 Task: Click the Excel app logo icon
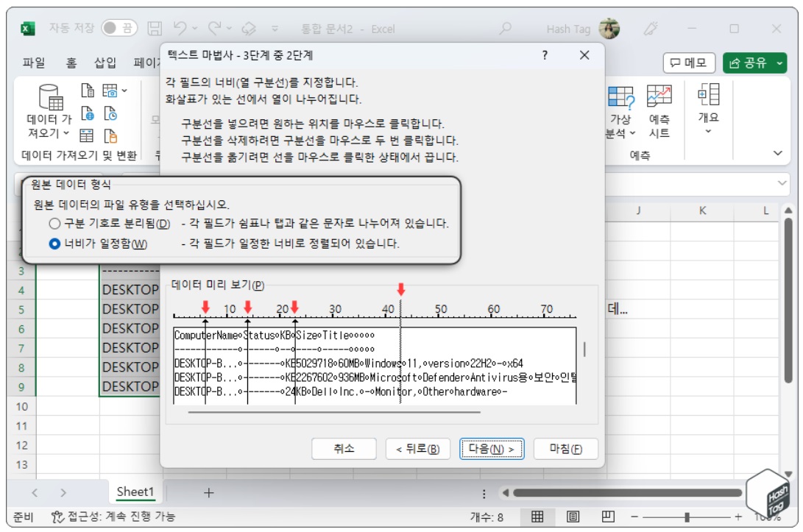(27, 29)
